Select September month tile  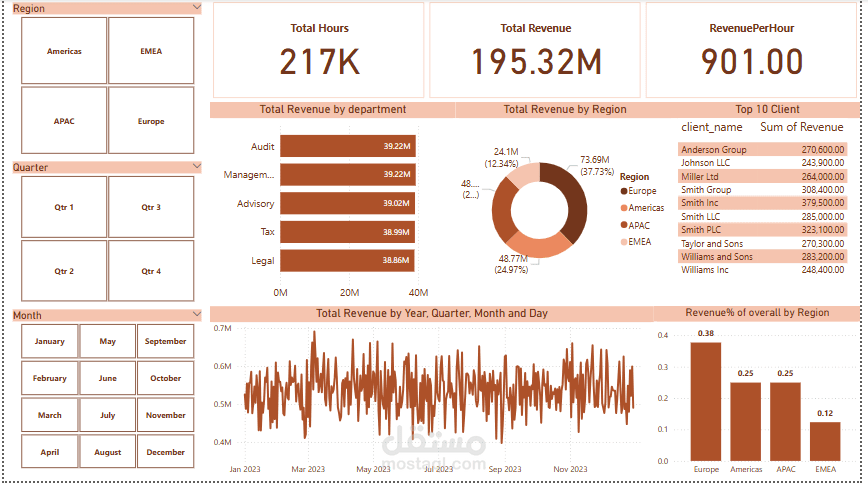point(166,341)
